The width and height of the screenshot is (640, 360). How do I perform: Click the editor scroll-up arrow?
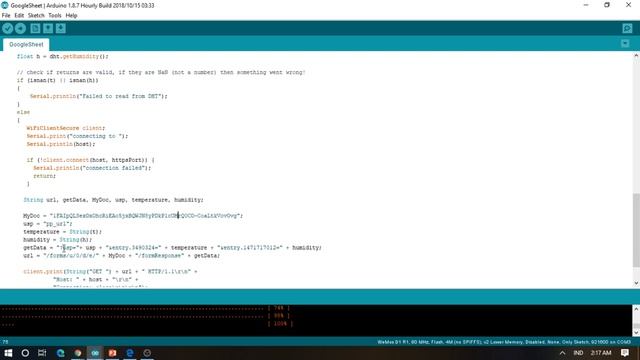click(x=636, y=56)
